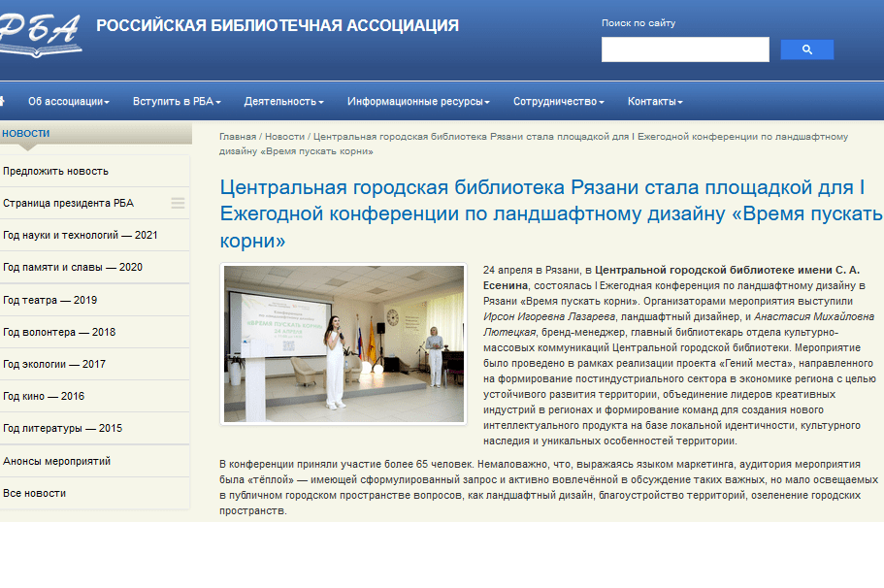Viewport: 884px width, 588px height.
Task: Expand the Вступить в РБА menu
Action: tap(177, 102)
